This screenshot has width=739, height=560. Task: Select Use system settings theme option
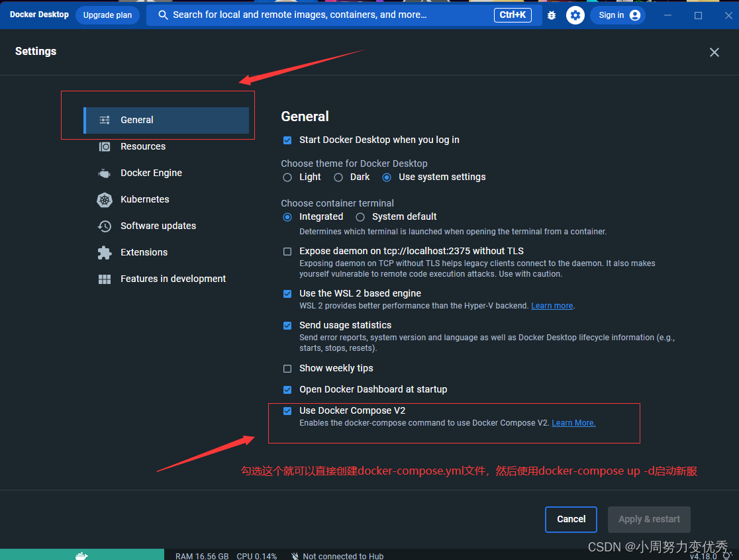(x=387, y=177)
